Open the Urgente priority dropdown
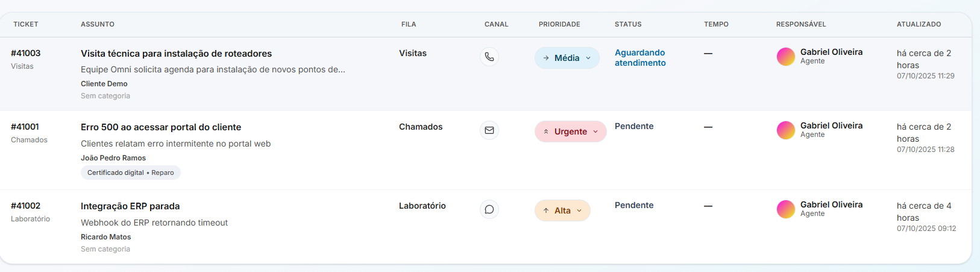980x272 pixels. 570,131
